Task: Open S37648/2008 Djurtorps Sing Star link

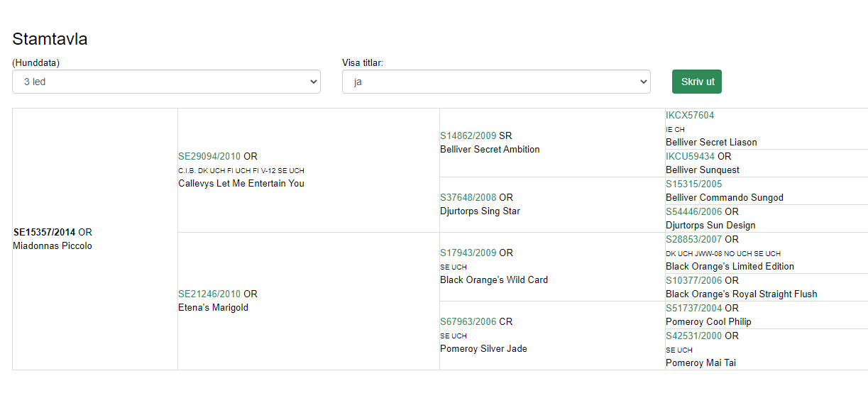Action: 468,197
